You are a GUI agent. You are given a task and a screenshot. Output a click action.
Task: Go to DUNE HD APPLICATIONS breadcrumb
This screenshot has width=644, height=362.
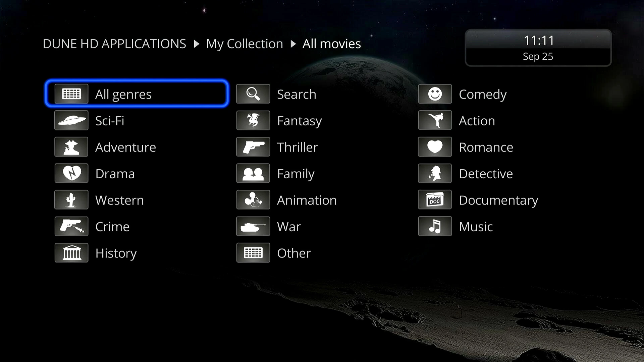(114, 44)
